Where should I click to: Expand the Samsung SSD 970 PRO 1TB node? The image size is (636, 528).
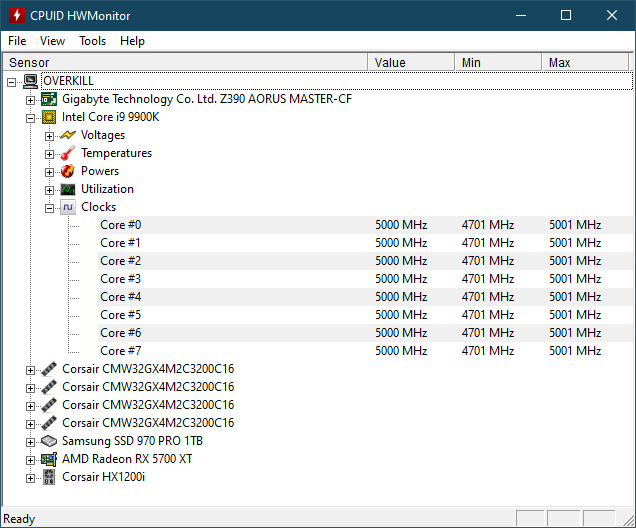click(x=30, y=442)
